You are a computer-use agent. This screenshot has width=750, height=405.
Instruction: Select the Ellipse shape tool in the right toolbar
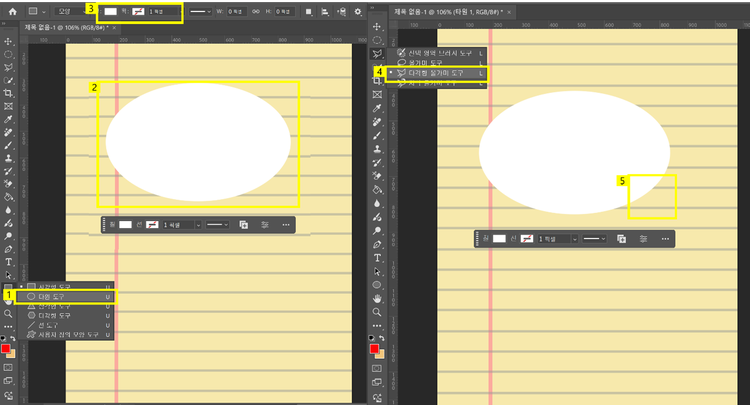(377, 285)
